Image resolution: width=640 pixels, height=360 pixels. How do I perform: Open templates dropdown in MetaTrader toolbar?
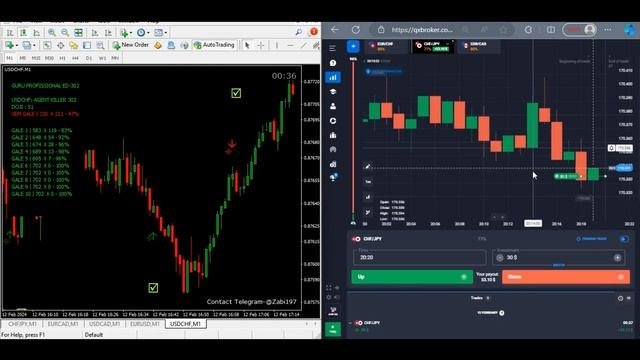point(160,32)
